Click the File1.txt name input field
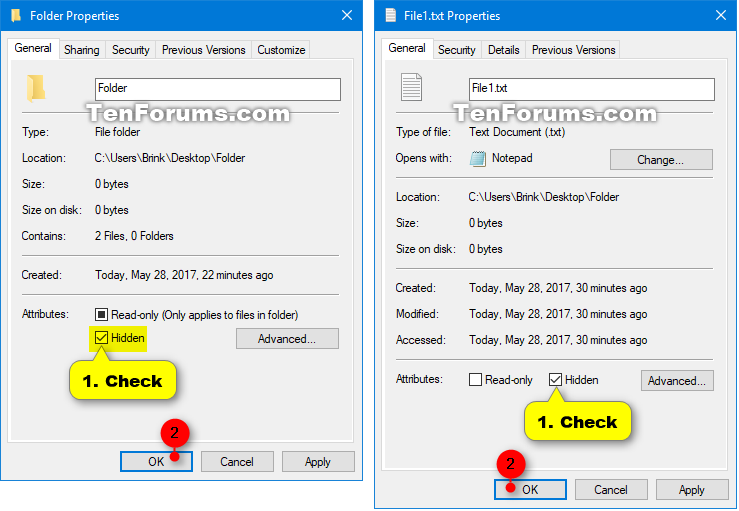739x511 pixels. (x=591, y=89)
